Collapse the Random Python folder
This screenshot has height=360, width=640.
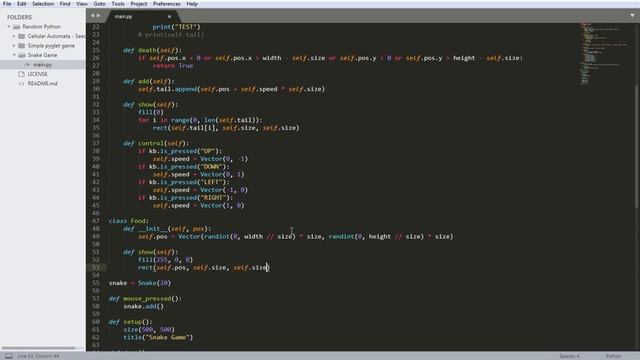click(x=9, y=27)
